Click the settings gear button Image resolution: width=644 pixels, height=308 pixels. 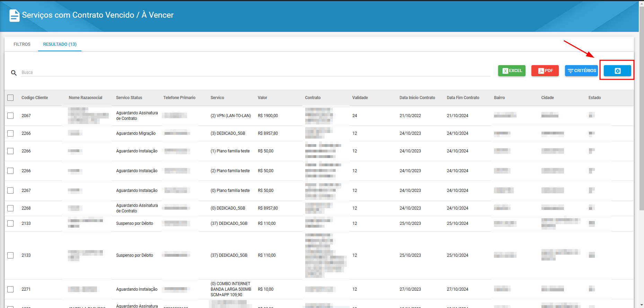coord(617,71)
